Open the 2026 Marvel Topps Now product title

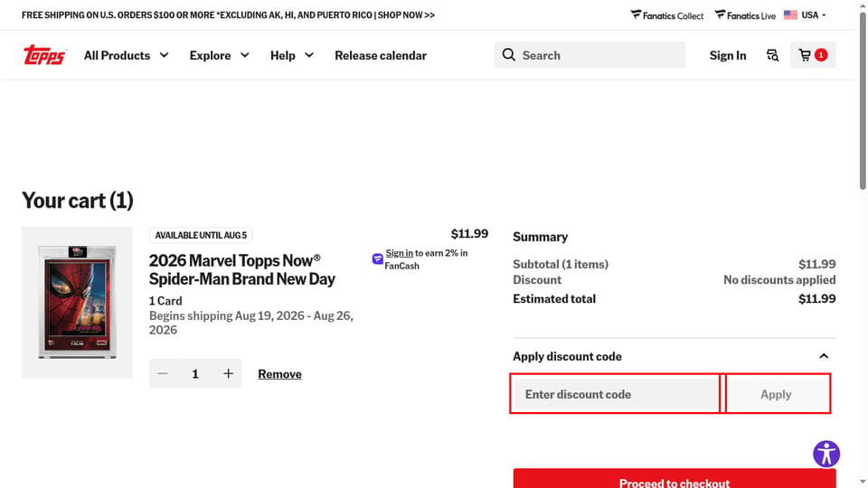[242, 269]
